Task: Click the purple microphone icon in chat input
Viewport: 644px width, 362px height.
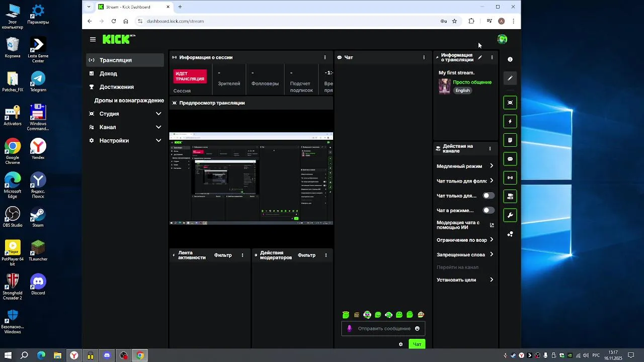Action: [x=350, y=329]
